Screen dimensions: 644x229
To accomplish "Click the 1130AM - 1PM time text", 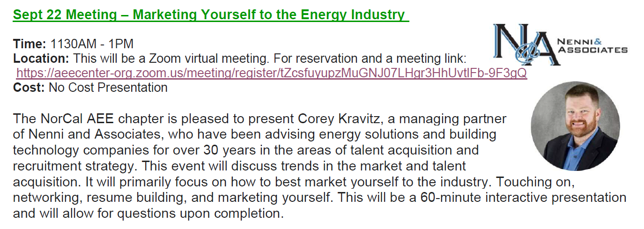I will (x=91, y=44).
